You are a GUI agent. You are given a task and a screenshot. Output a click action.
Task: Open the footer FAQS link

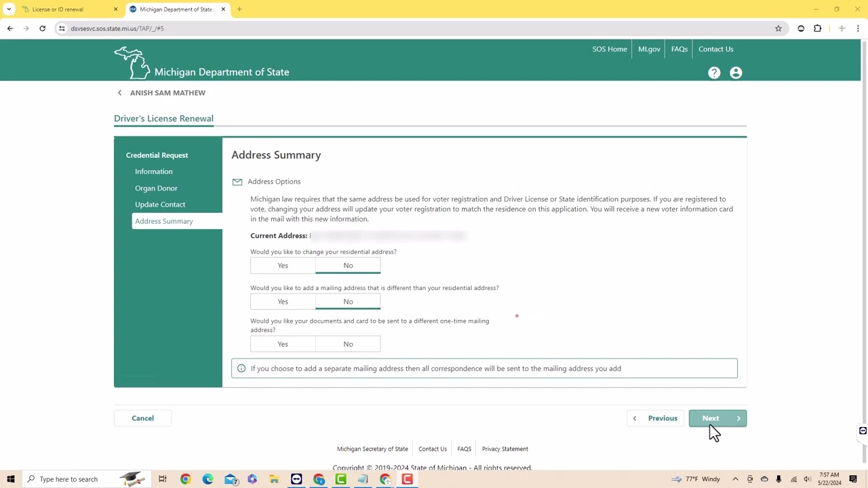coord(465,449)
